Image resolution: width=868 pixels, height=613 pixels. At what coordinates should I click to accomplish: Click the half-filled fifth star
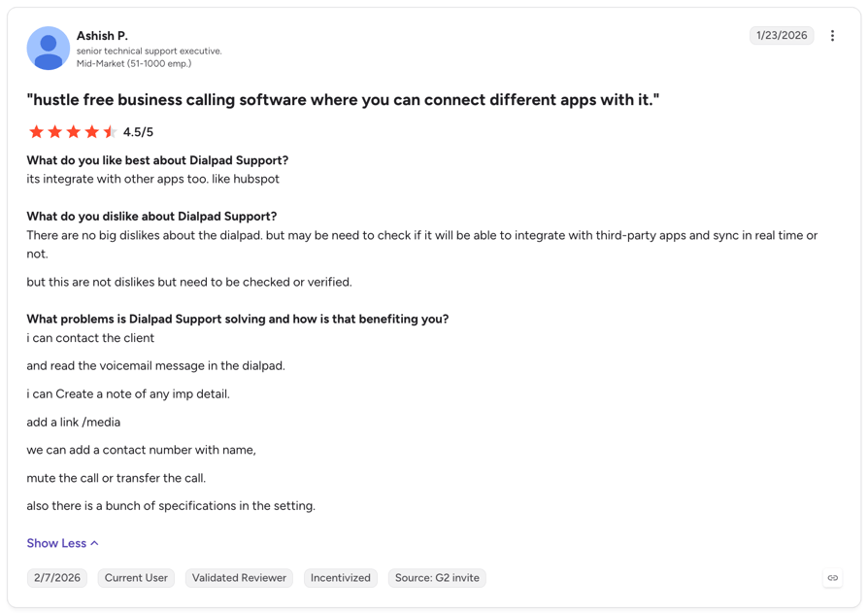coord(110,132)
